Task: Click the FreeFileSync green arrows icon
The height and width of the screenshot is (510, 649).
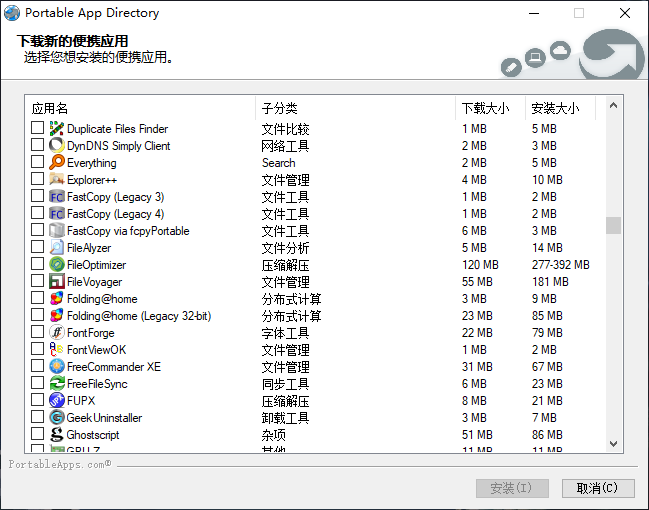Action: point(57,383)
